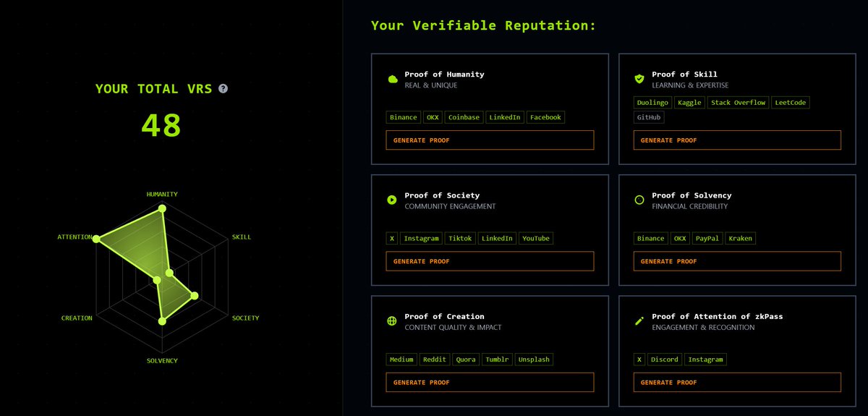868x416 pixels.
Task: Select the OKX tag under Proof of Humanity
Action: pos(433,117)
